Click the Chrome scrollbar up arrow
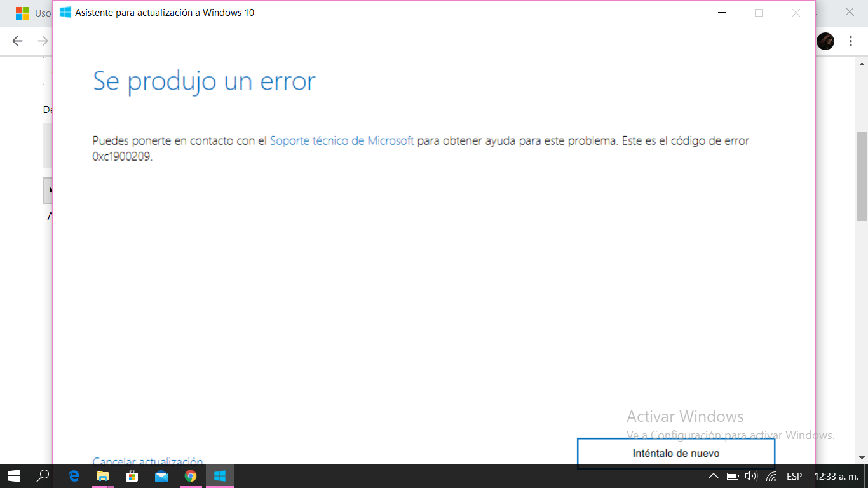Image resolution: width=868 pixels, height=488 pixels. click(862, 64)
